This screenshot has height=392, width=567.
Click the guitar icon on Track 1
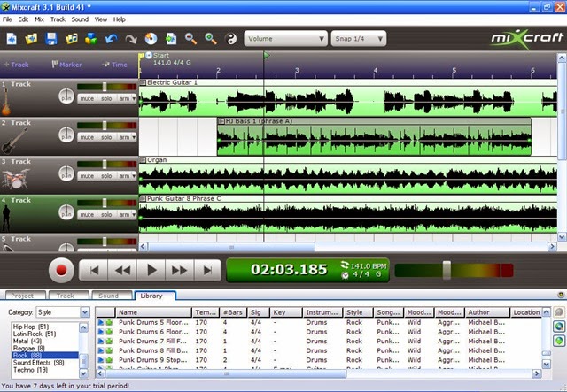(6, 102)
